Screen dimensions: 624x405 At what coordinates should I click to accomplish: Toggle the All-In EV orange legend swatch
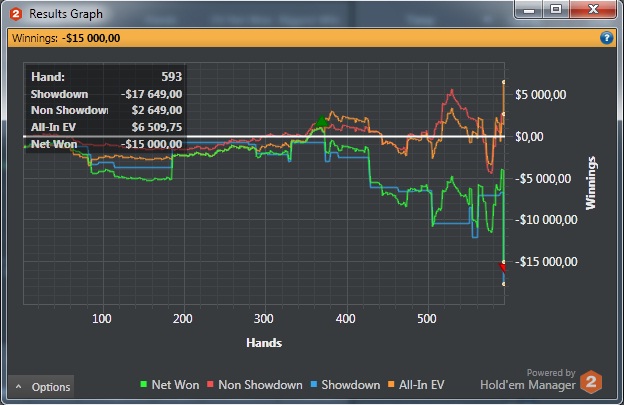391,384
